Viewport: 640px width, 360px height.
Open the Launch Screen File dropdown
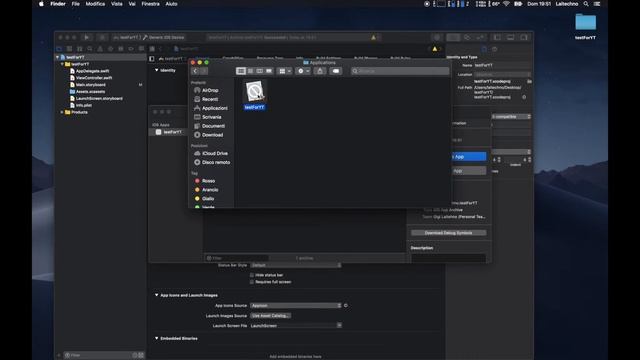click(296, 326)
